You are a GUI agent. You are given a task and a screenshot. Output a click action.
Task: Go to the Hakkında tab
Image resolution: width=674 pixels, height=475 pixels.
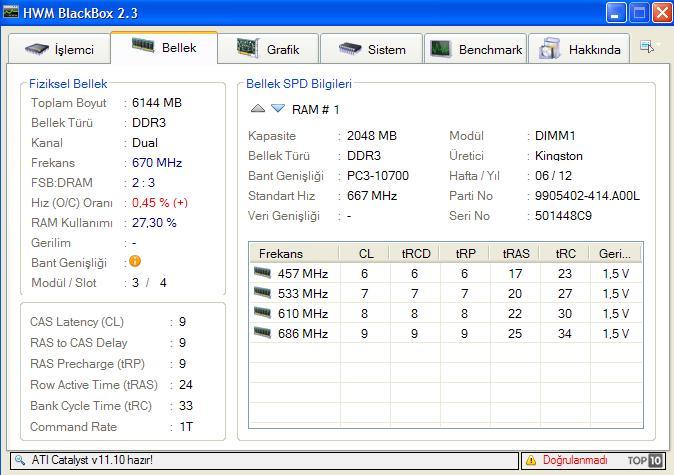coord(580,49)
